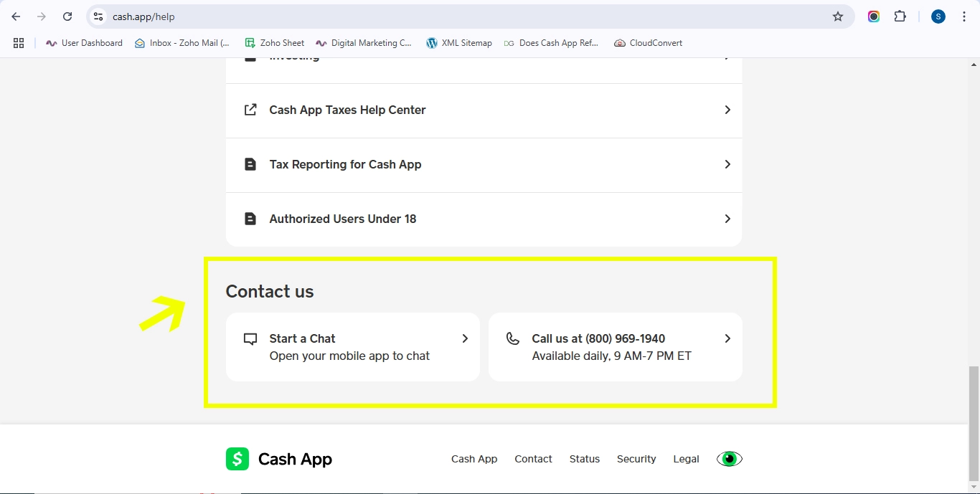Click the Start a Chat card

[353, 347]
